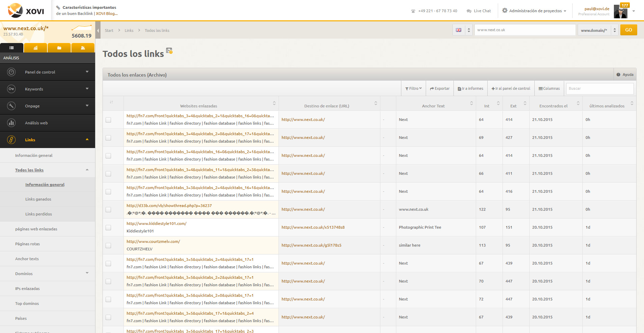This screenshot has width=644, height=333.
Task: Collapse the Todos los links submenu
Action: point(87,170)
